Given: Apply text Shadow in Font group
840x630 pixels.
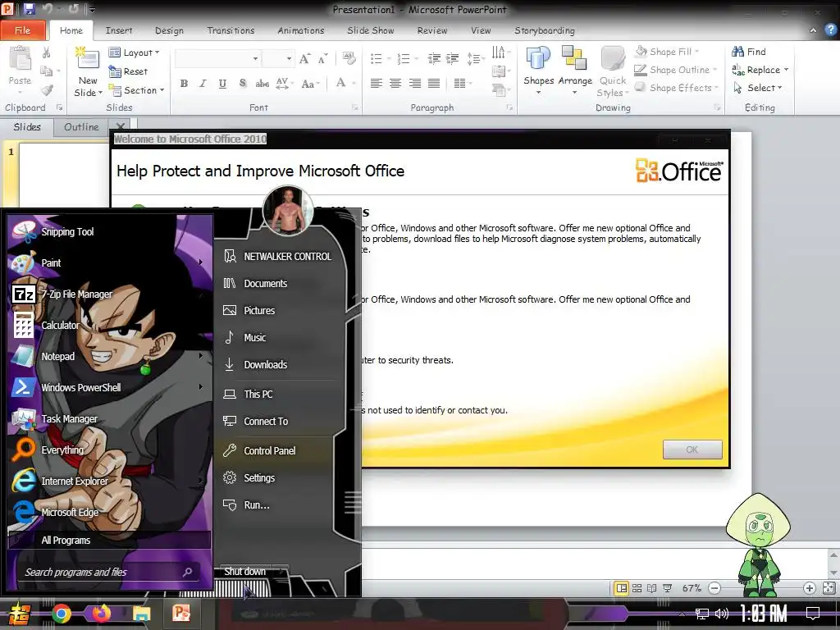Looking at the screenshot, I should click(243, 84).
